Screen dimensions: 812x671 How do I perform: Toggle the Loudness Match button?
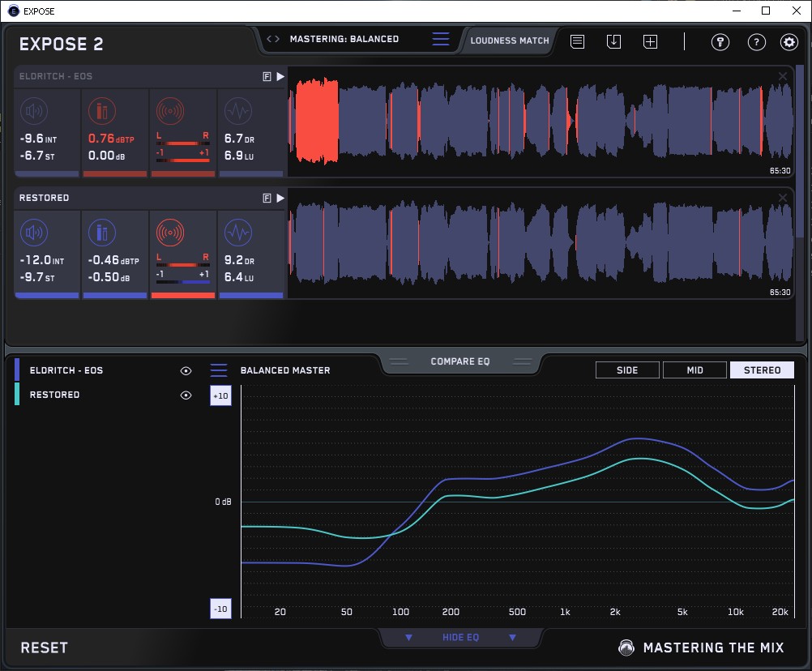coord(510,40)
